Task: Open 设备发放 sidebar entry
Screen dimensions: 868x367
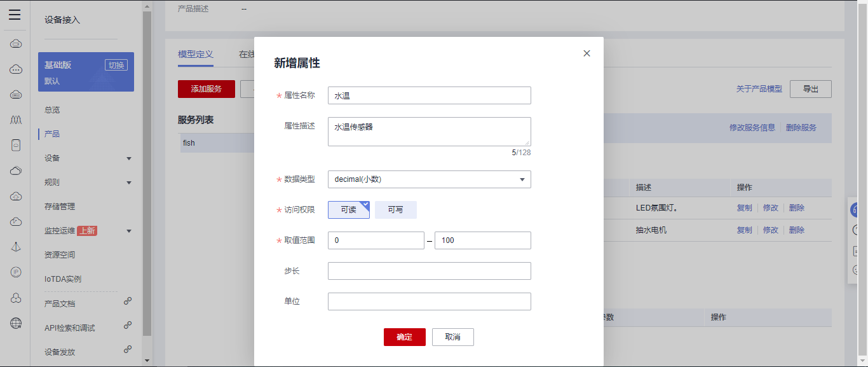Action: (60, 352)
